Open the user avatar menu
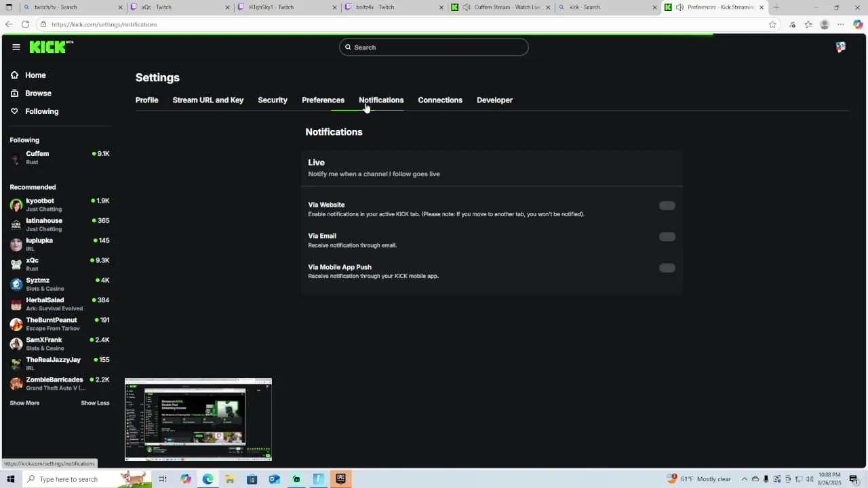 [x=841, y=47]
